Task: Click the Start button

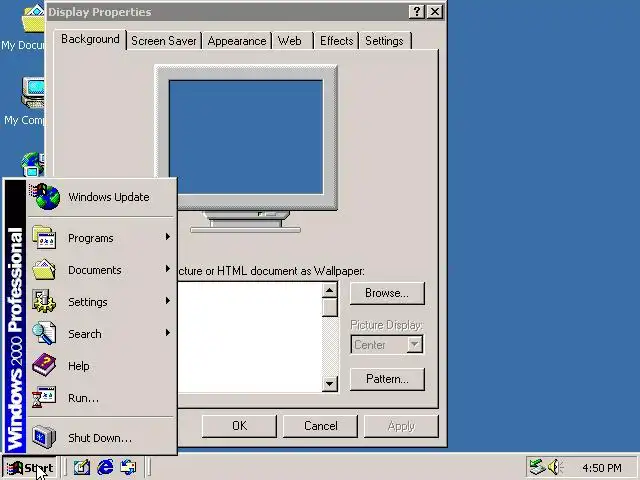Action: pyautogui.click(x=29, y=468)
